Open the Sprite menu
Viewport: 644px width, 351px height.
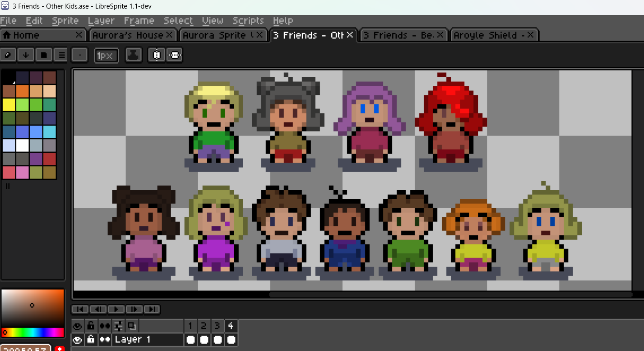click(x=65, y=21)
